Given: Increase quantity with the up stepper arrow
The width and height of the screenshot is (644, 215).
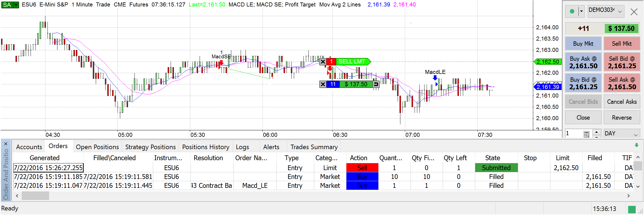Looking at the screenshot, I should tap(596, 132).
